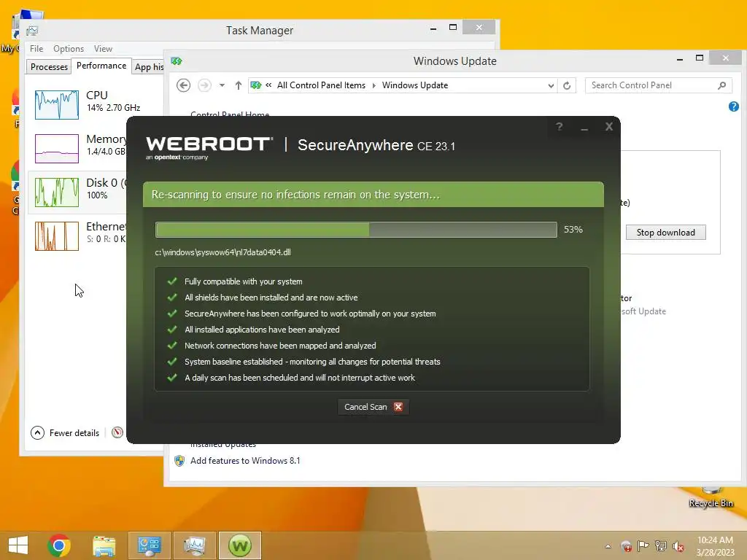Show hidden system tray icons

pos(608,546)
